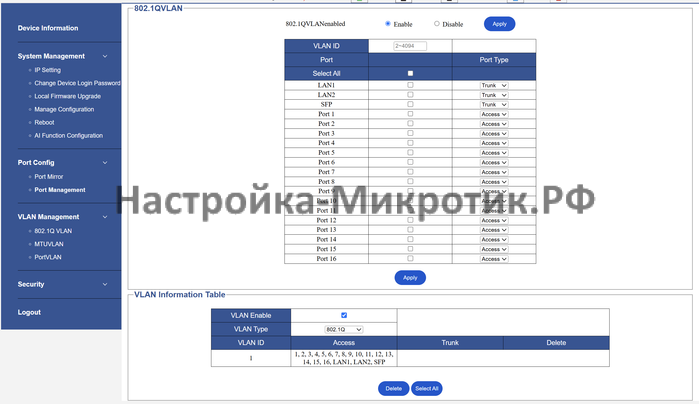Click the Delete button under VLAN Information Table
Viewport: 699px width, 404px height.
pos(393,388)
